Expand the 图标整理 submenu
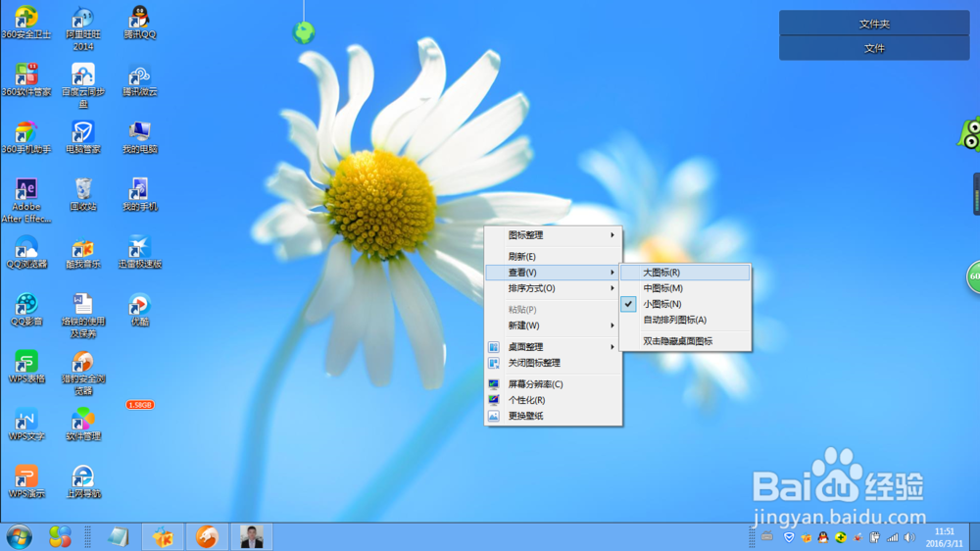Image resolution: width=980 pixels, height=551 pixels. tap(554, 235)
